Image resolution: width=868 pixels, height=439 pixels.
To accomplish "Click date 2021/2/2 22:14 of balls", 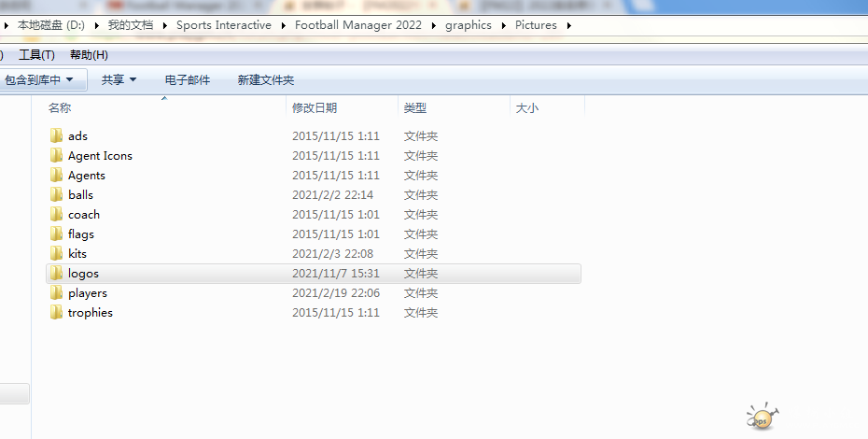I will pyautogui.click(x=332, y=194).
